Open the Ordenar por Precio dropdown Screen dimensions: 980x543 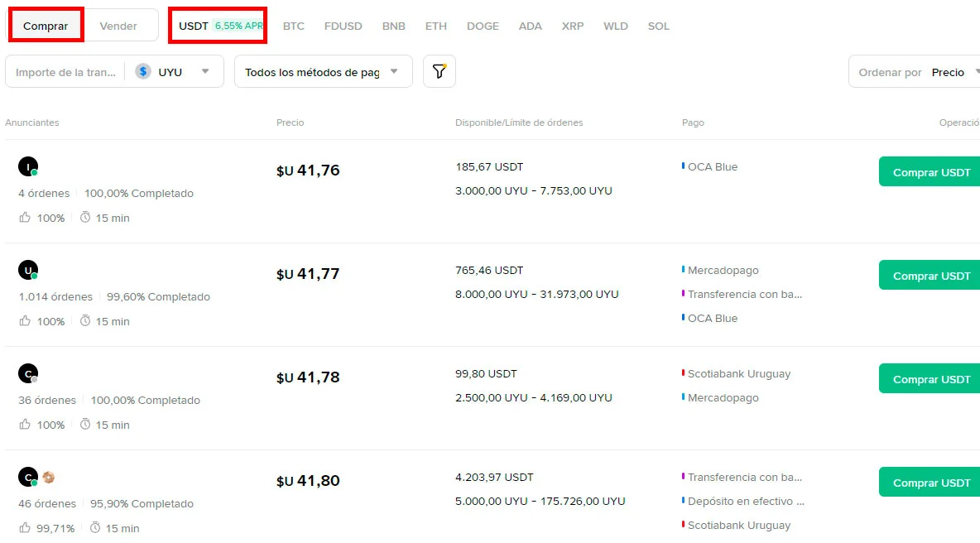[x=915, y=72]
